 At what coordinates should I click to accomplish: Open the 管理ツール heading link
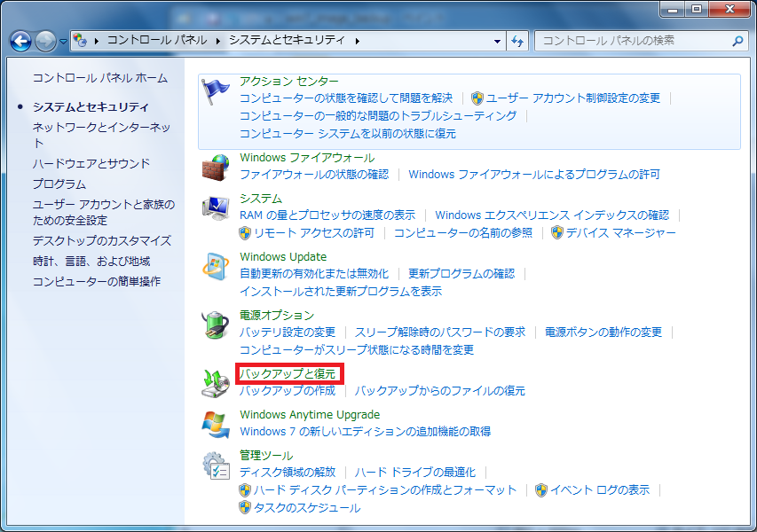pyautogui.click(x=266, y=456)
